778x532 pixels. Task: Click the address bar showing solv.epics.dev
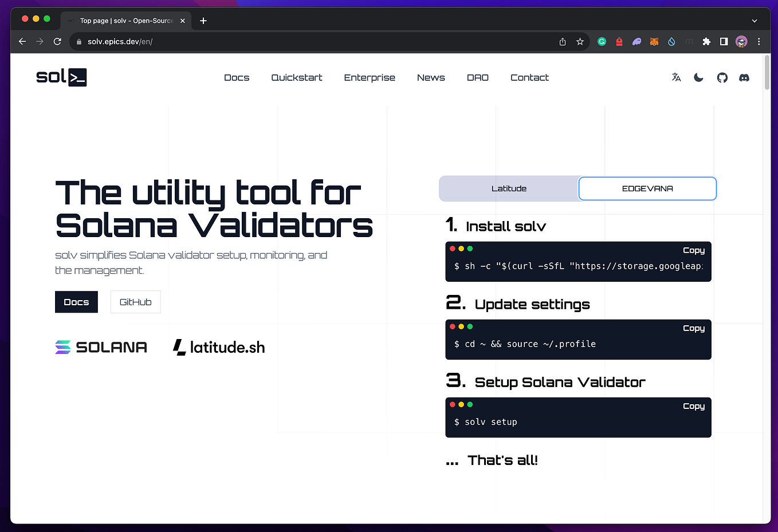click(229, 41)
